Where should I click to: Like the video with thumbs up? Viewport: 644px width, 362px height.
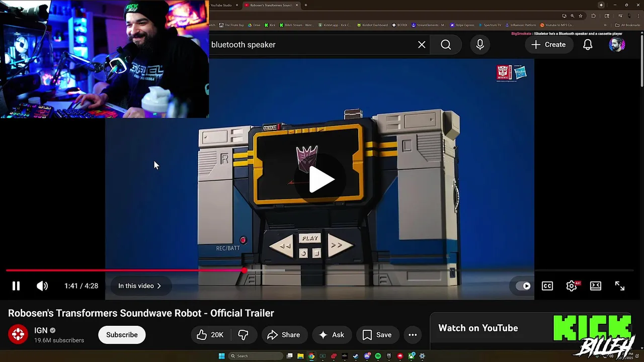tap(211, 335)
